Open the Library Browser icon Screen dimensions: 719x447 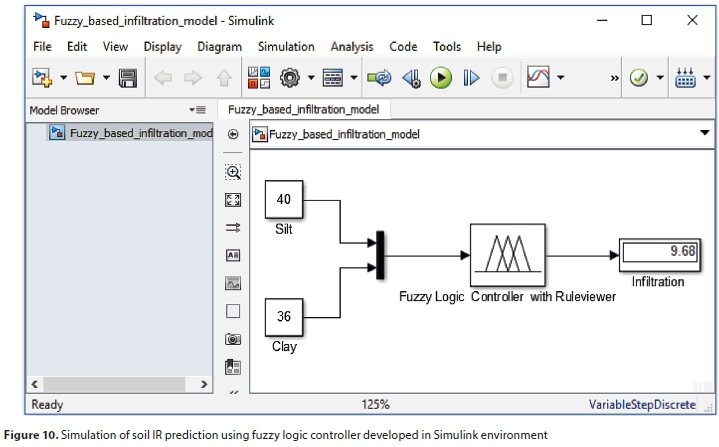point(258,77)
